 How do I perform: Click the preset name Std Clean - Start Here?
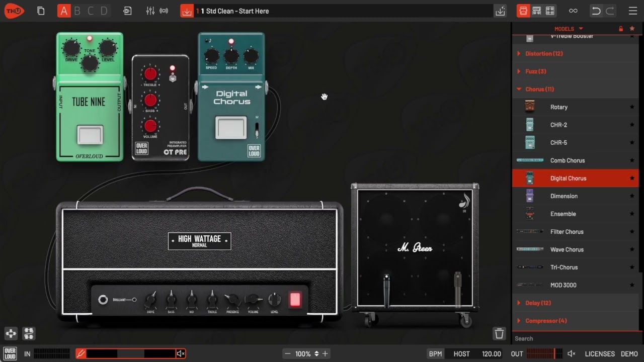click(x=237, y=11)
